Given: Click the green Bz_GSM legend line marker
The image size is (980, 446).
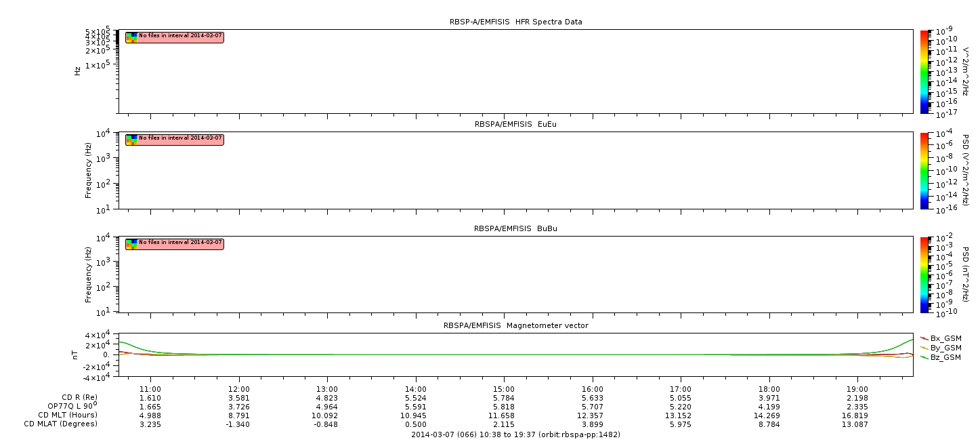Looking at the screenshot, I should click(924, 357).
